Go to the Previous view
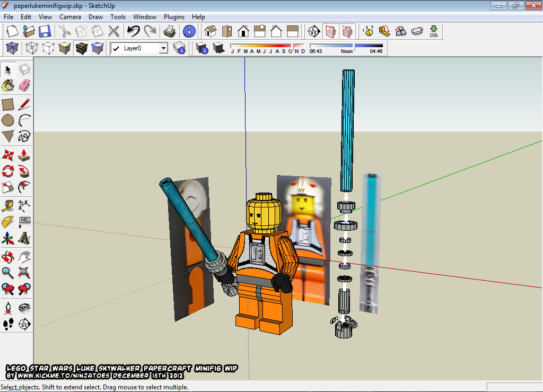The width and height of the screenshot is (543, 392). tap(8, 289)
